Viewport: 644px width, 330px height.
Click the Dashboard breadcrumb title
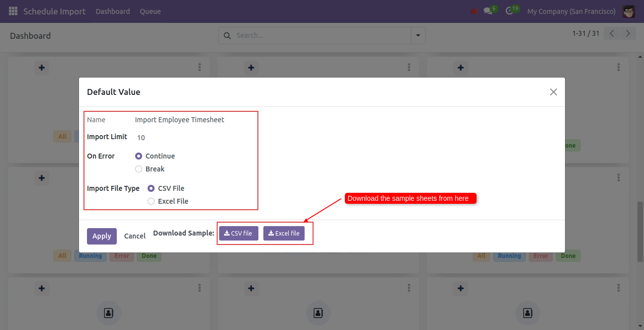click(30, 36)
